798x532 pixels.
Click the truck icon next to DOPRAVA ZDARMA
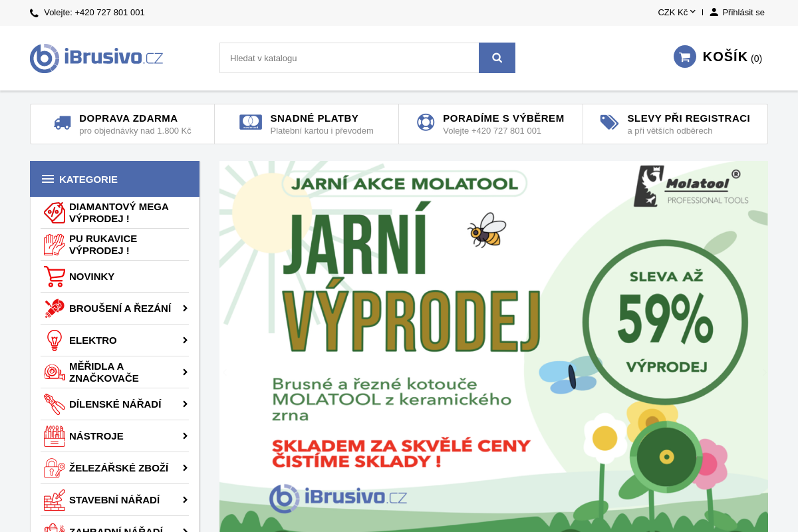61,124
